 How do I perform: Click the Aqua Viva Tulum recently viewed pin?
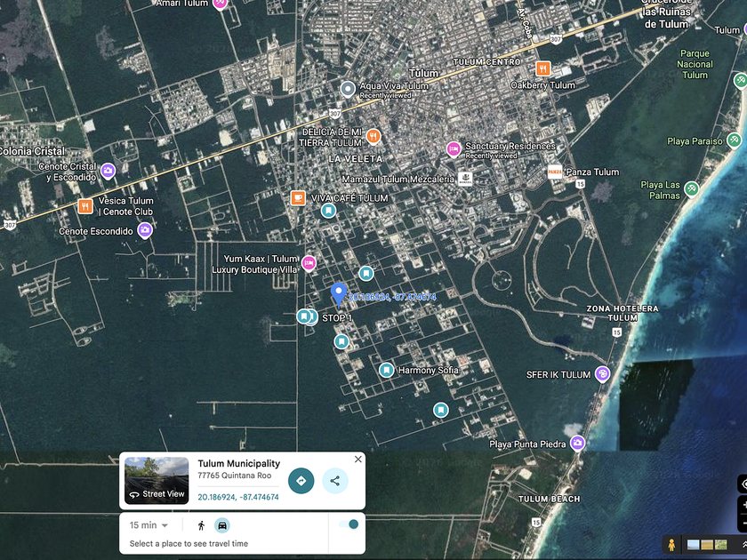(x=348, y=89)
